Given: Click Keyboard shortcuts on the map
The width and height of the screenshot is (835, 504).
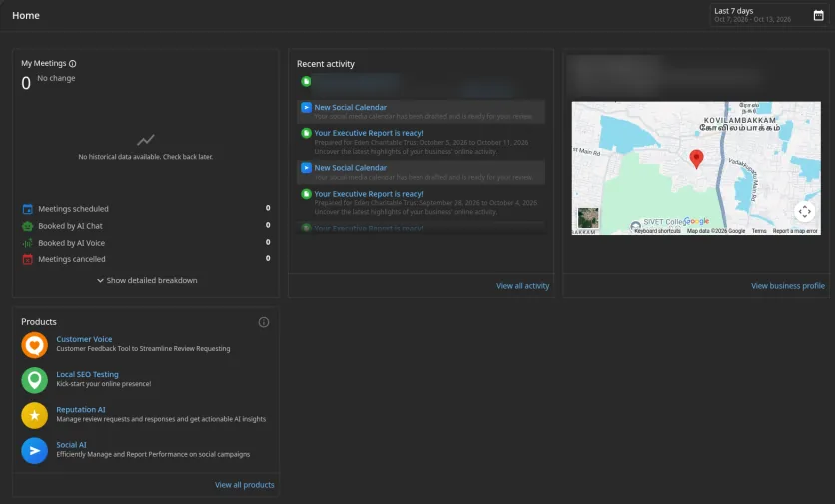Looking at the screenshot, I should (x=657, y=231).
